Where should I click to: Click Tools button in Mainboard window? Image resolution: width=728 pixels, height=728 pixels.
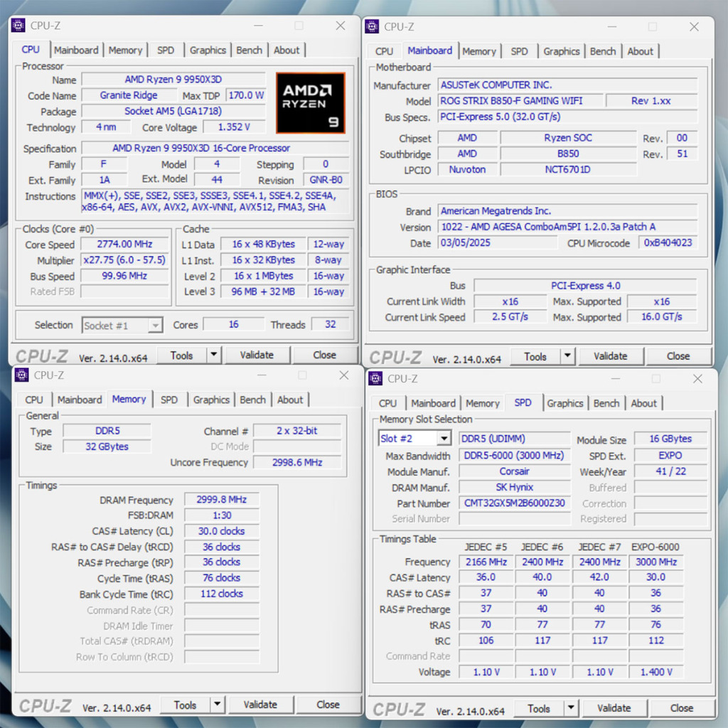(x=535, y=357)
